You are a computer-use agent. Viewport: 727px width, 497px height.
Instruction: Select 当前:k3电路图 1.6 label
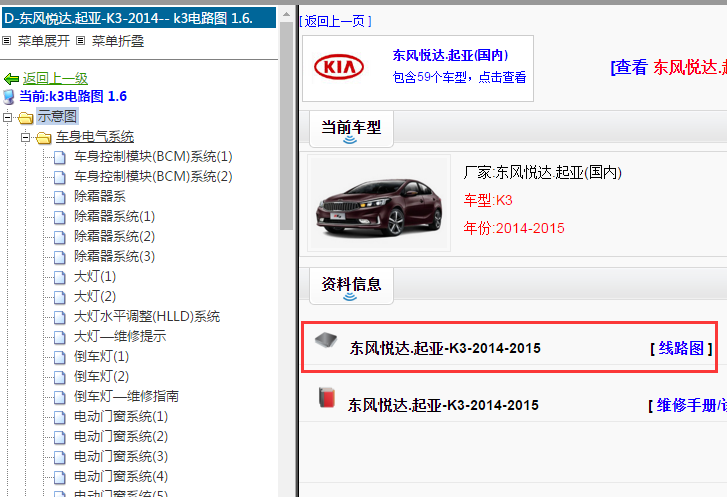coord(73,96)
